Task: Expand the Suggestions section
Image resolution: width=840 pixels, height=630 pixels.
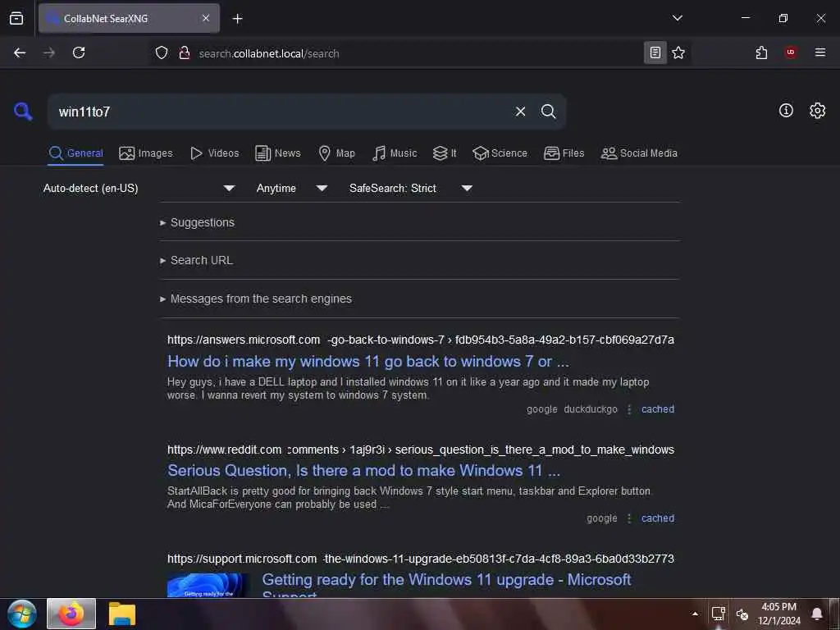Action: (x=197, y=222)
